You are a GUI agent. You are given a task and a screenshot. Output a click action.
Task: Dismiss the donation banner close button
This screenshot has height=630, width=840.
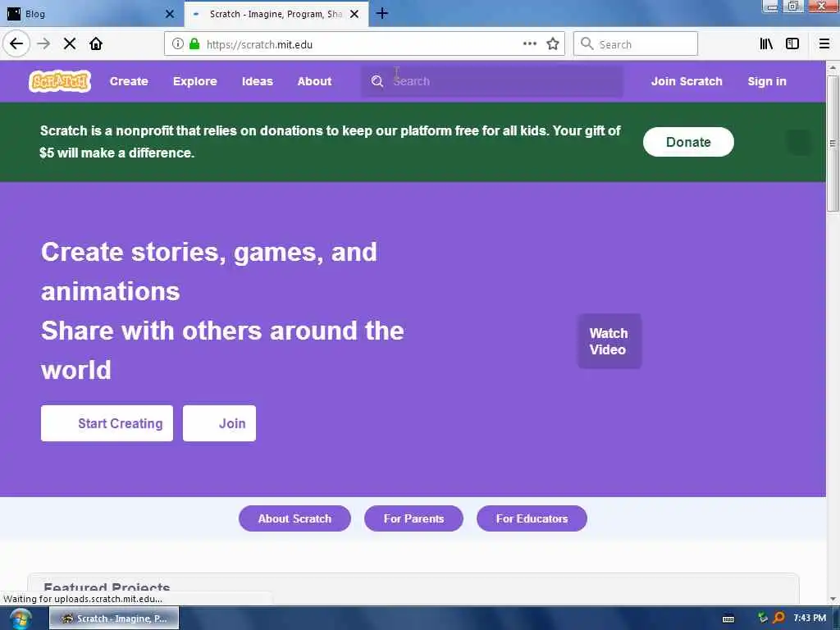(799, 142)
